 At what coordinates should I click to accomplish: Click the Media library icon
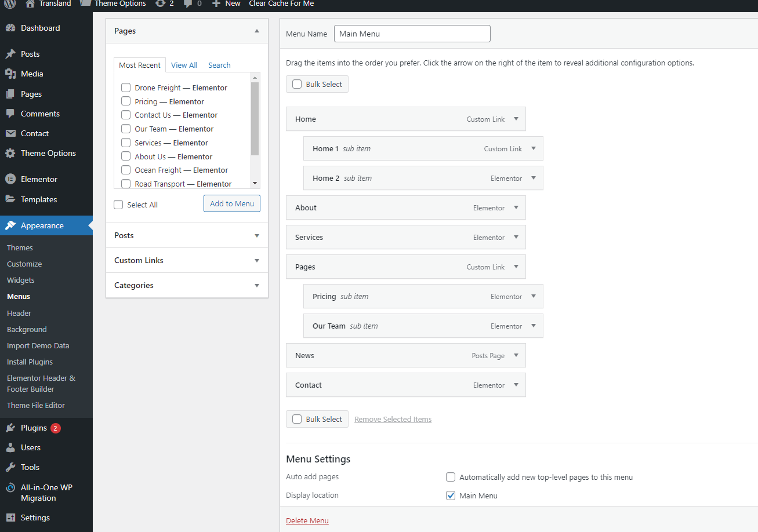click(x=10, y=74)
